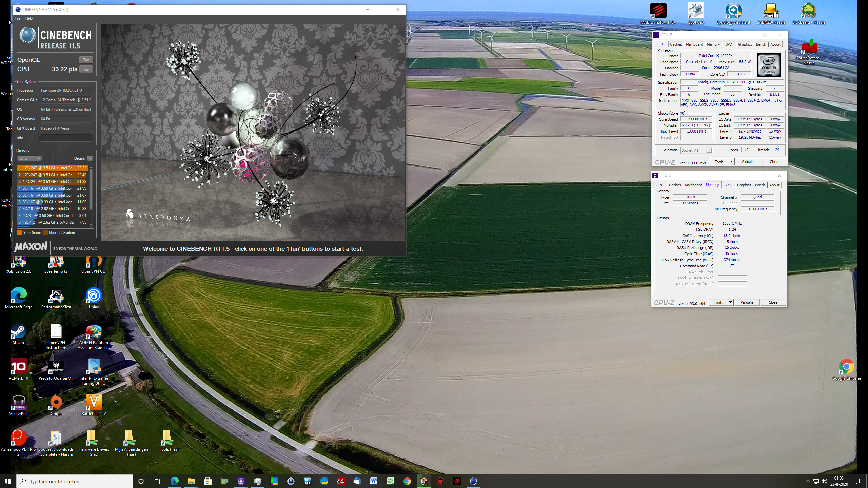Open the Cinebench File menu

point(18,18)
